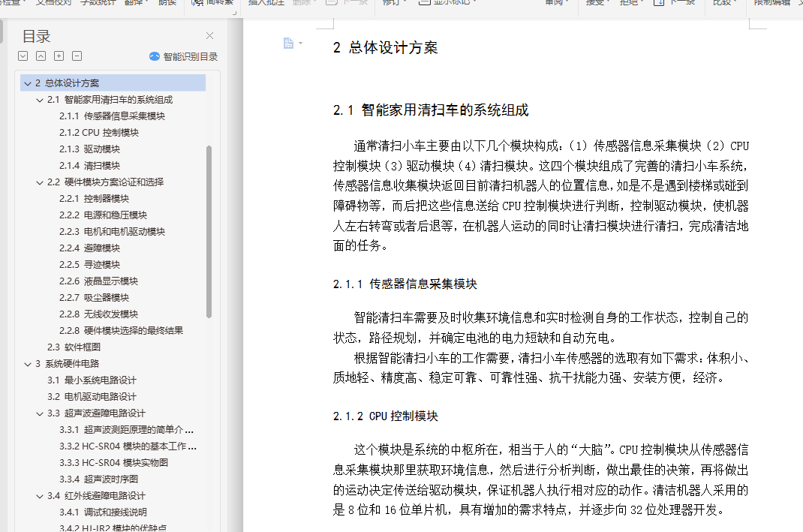Collapse the 3 系统硬件电路 node
The image size is (803, 532).
point(28,364)
